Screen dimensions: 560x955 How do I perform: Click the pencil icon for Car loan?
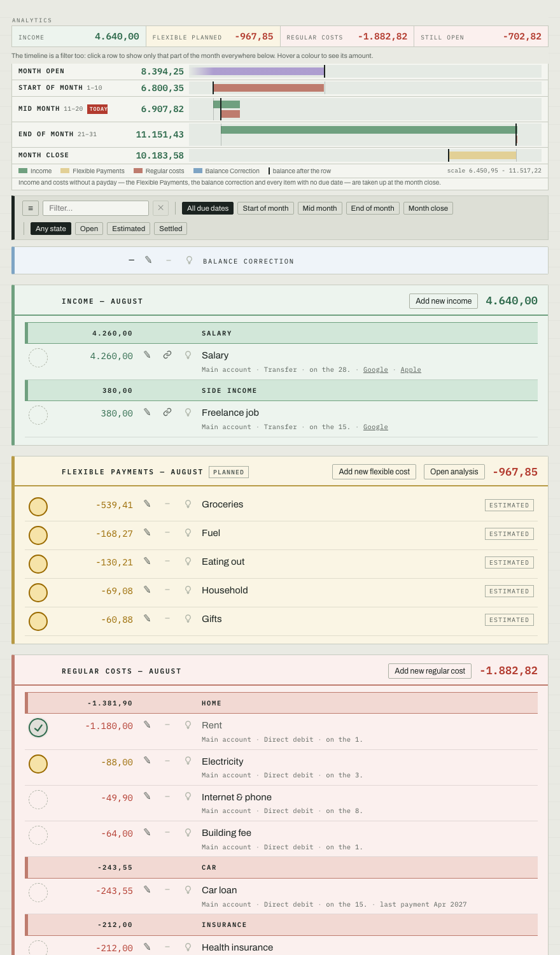(x=147, y=889)
